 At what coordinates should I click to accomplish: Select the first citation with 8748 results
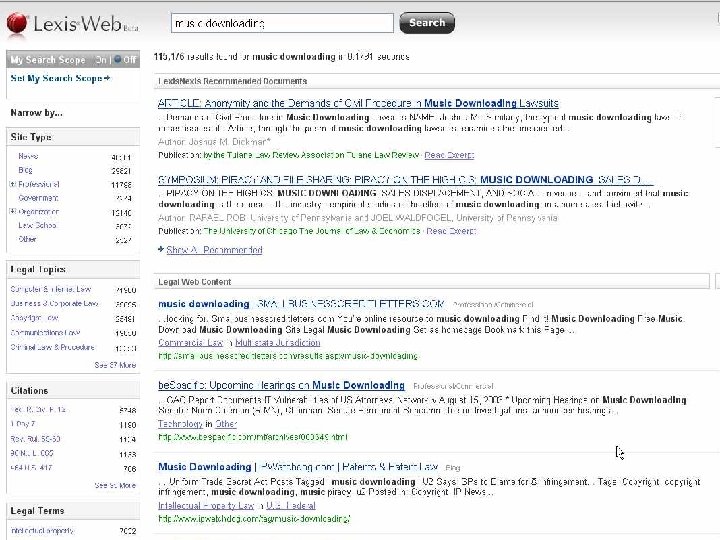pyautogui.click(x=38, y=410)
